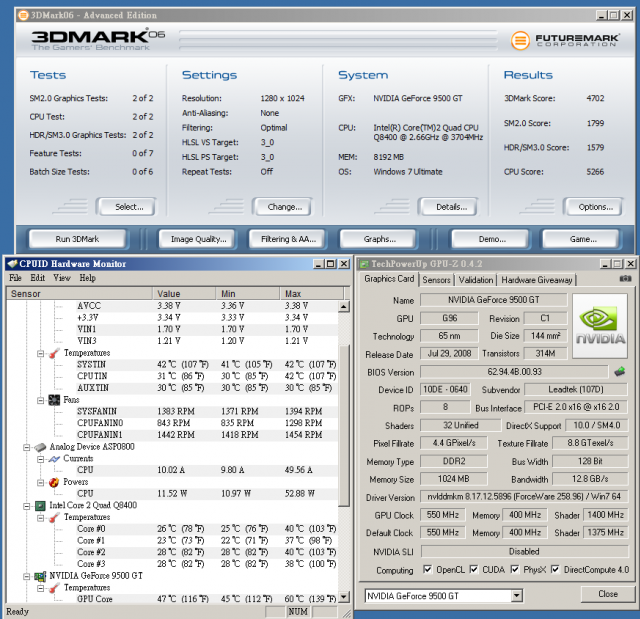Click the Currents icon in the tree

(54, 459)
